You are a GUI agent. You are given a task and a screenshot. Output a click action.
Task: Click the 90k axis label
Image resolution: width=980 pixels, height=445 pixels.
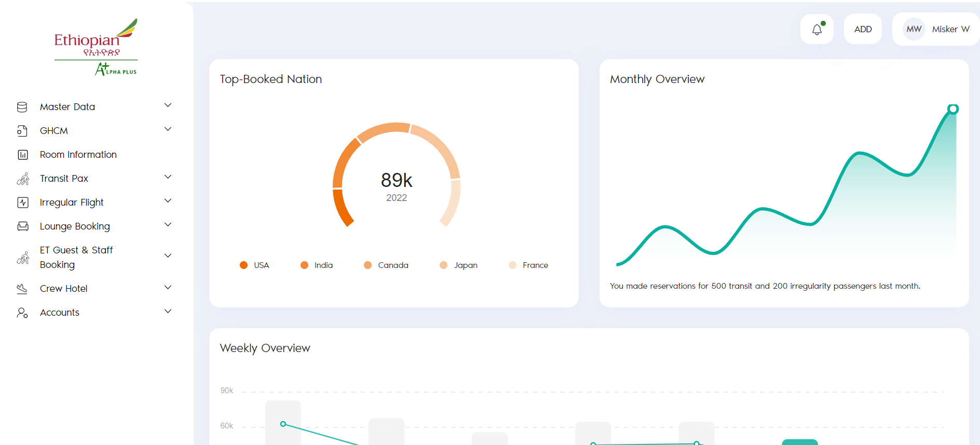pos(227,390)
